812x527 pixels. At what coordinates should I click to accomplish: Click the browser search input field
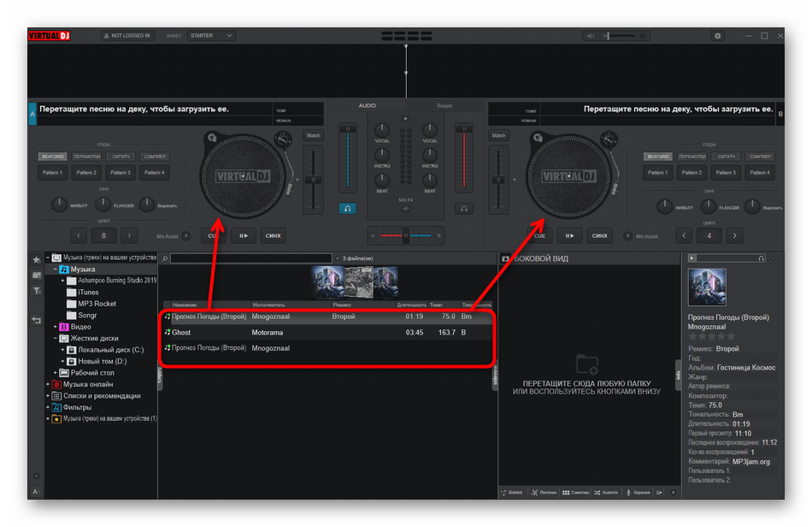(x=248, y=258)
